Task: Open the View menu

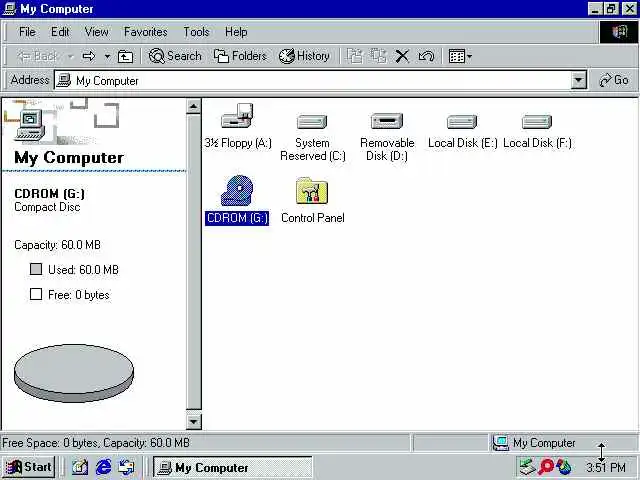Action: 97,32
